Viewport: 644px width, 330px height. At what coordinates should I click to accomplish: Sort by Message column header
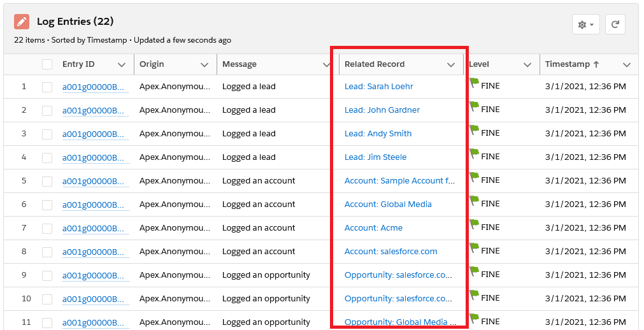(x=240, y=64)
